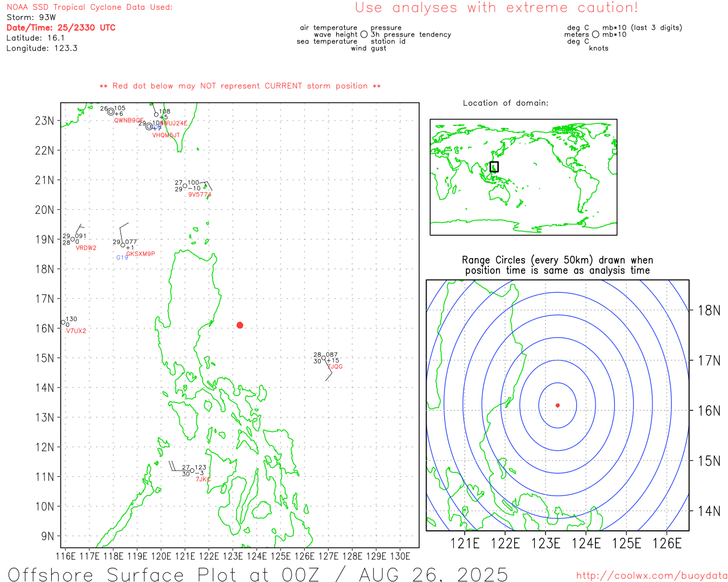The height and width of the screenshot is (582, 728).
Task: Click the legend station circle under 'pressure'
Action: tap(364, 34)
